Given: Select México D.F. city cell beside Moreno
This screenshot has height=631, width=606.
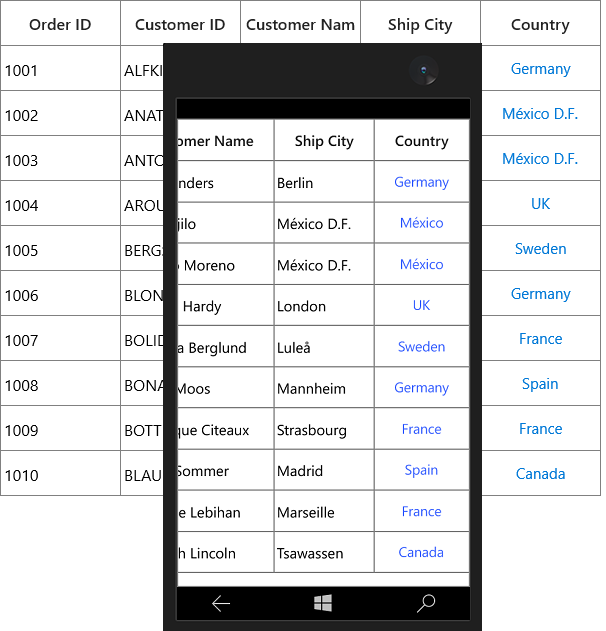Looking at the screenshot, I should [324, 264].
